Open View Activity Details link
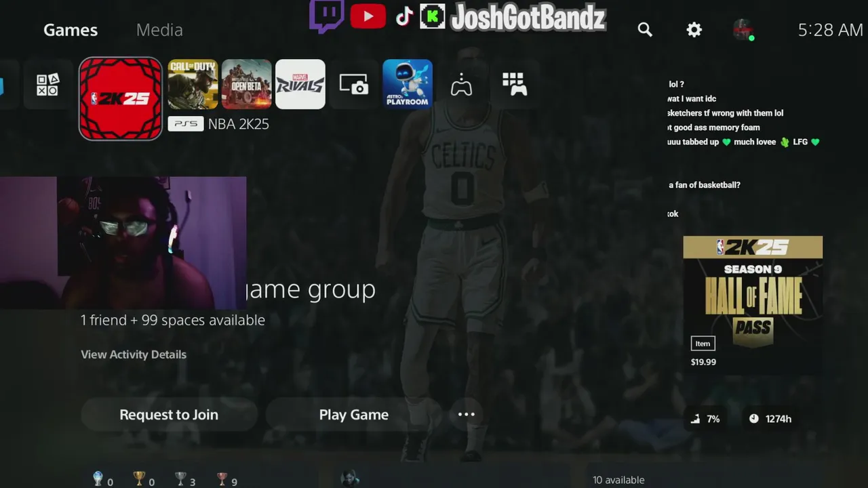 click(x=134, y=354)
